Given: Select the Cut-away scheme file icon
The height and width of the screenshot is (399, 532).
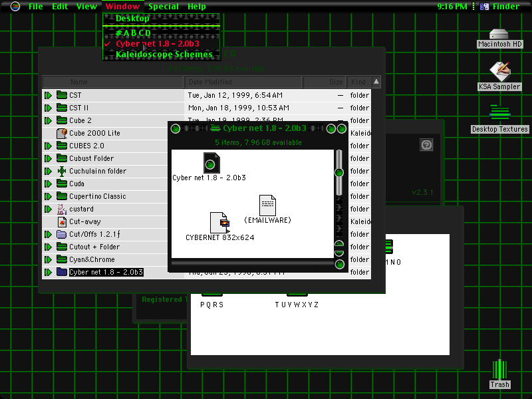Looking at the screenshot, I should pos(62,222).
